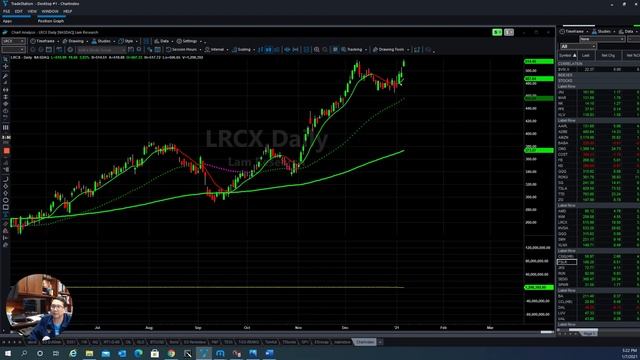The image size is (640, 360).
Task: Open the Drawing menu in chart toolbar
Action: point(76,41)
